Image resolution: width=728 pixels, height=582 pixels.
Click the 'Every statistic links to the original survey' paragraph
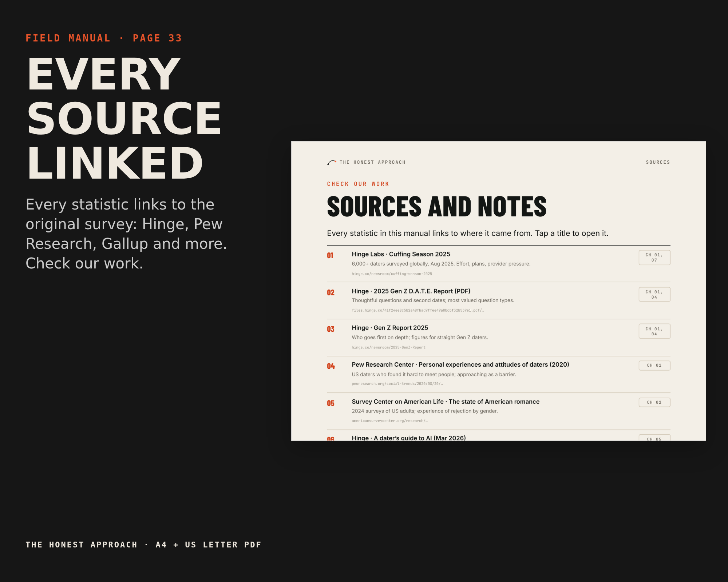click(126, 234)
